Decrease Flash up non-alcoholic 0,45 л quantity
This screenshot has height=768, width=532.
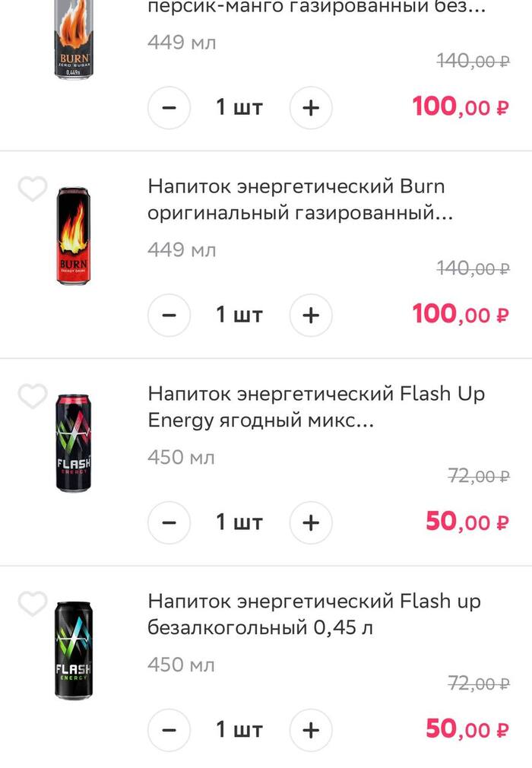[x=169, y=730]
